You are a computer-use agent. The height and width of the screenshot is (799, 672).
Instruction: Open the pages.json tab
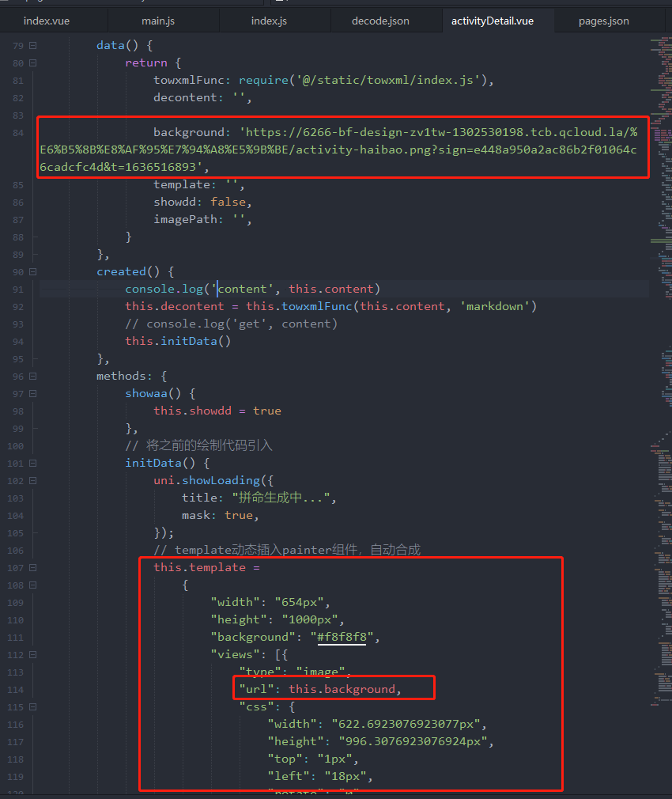tap(604, 21)
